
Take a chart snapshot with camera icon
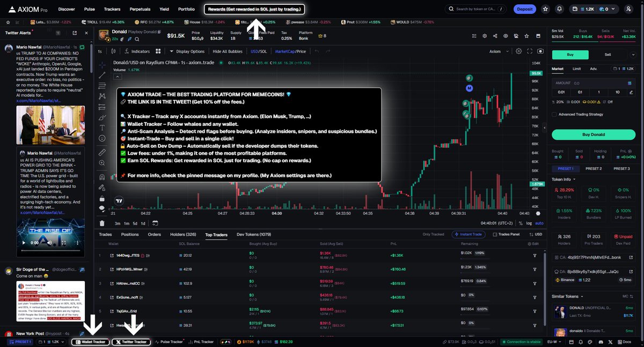pos(540,52)
